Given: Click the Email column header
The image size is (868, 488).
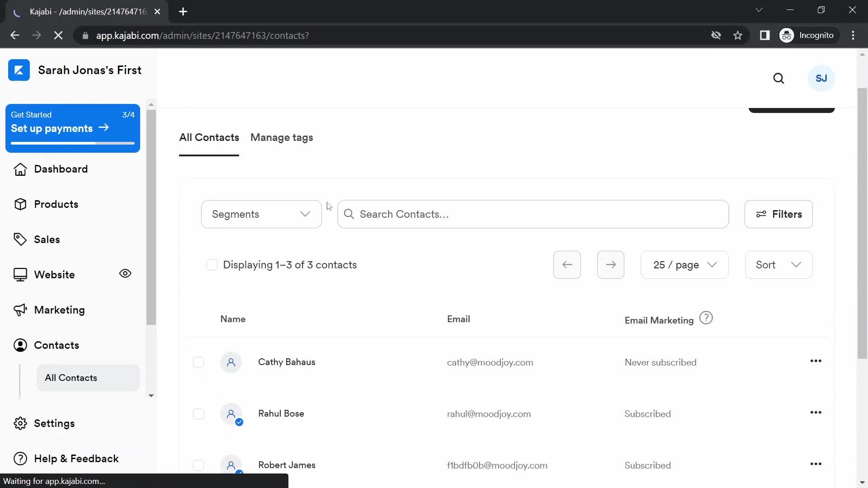Looking at the screenshot, I should (x=458, y=319).
